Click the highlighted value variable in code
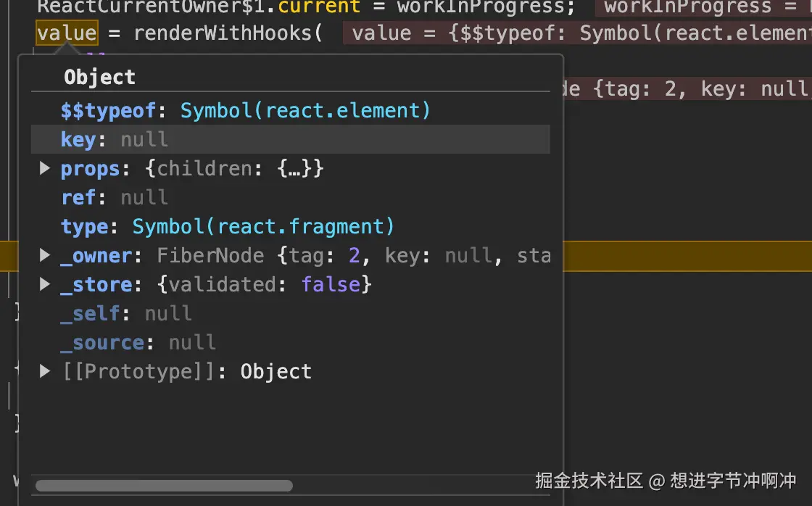812x506 pixels. click(x=67, y=33)
